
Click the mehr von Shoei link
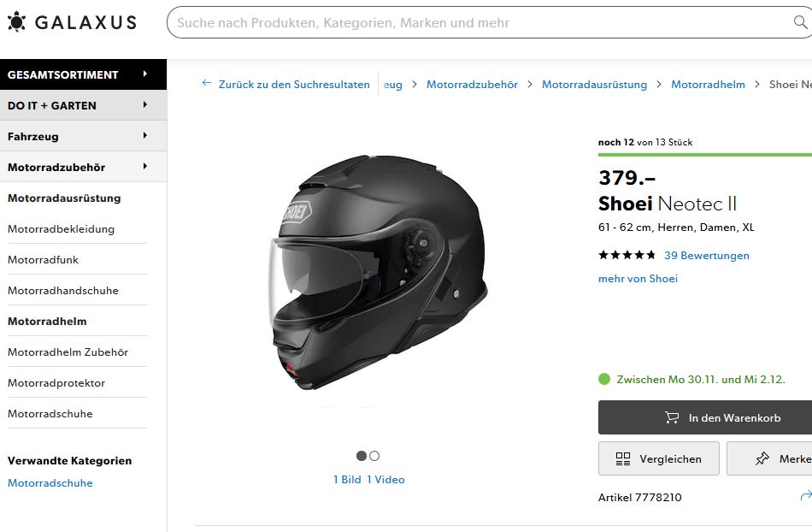pos(638,279)
